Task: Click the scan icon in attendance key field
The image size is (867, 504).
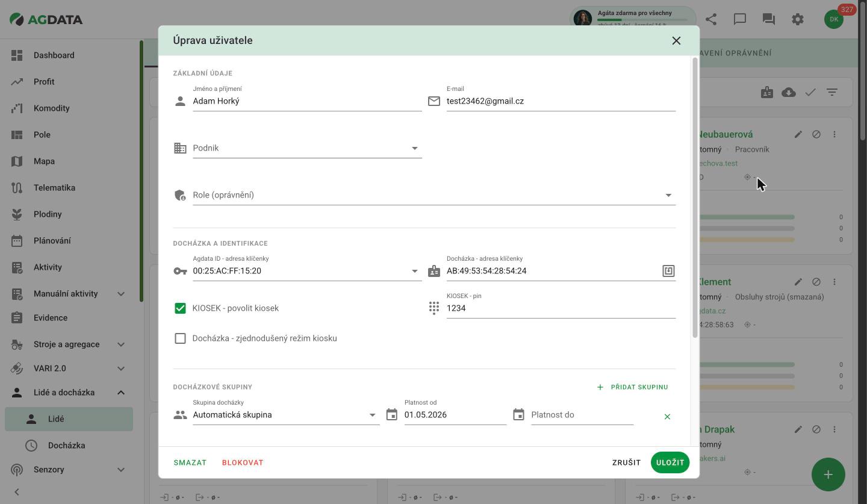Action: coord(668,271)
